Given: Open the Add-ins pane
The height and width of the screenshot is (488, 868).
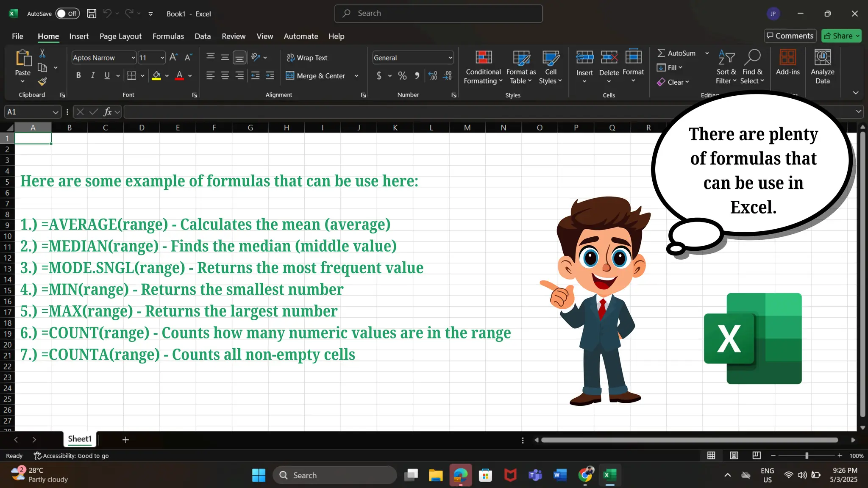Looking at the screenshot, I should pyautogui.click(x=787, y=63).
